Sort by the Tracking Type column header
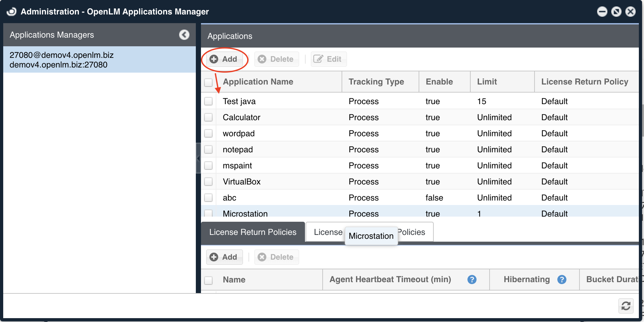The image size is (644, 322). pyautogui.click(x=376, y=82)
